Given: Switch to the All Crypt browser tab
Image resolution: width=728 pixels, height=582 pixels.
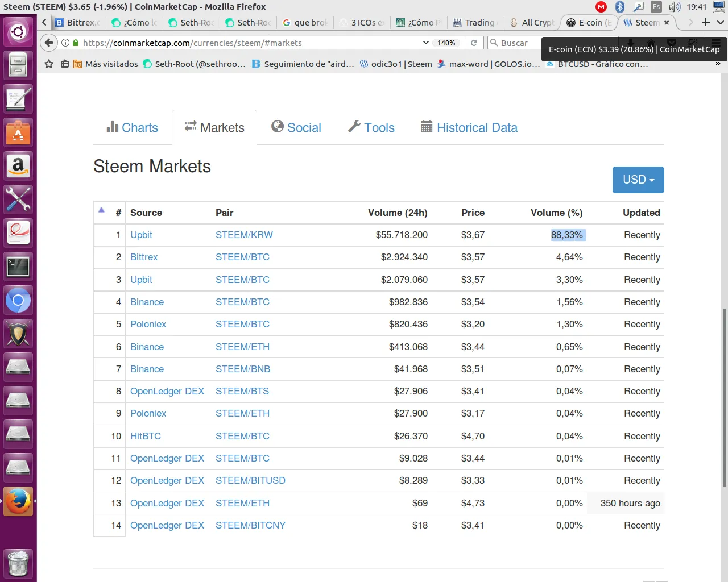Looking at the screenshot, I should [x=532, y=23].
